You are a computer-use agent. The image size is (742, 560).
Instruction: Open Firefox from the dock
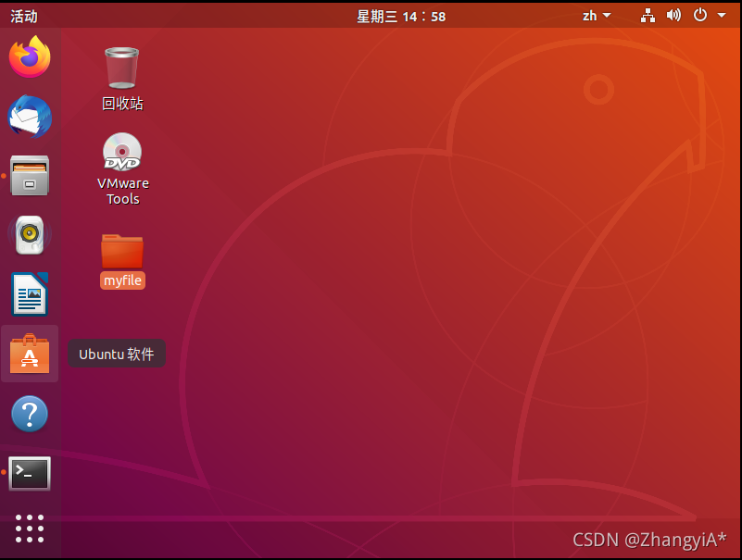point(30,57)
